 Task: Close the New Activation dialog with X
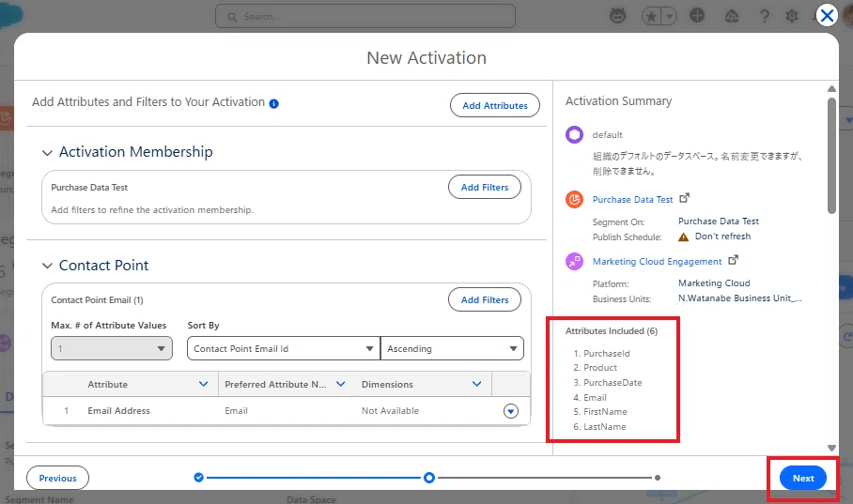827,15
